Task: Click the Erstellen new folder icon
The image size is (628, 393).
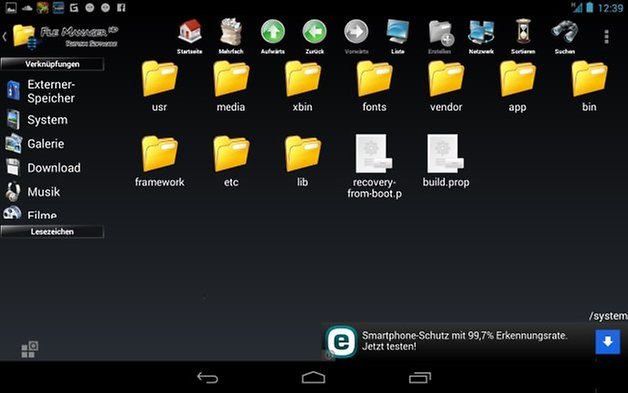Action: coord(440,36)
